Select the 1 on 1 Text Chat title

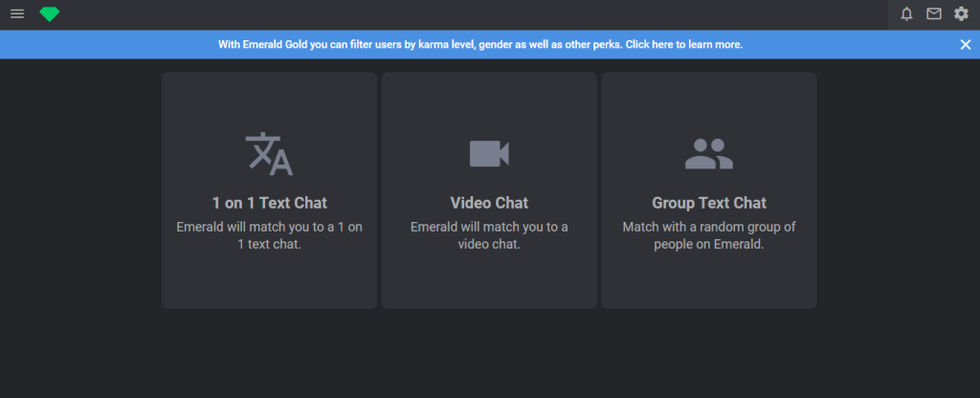point(269,203)
